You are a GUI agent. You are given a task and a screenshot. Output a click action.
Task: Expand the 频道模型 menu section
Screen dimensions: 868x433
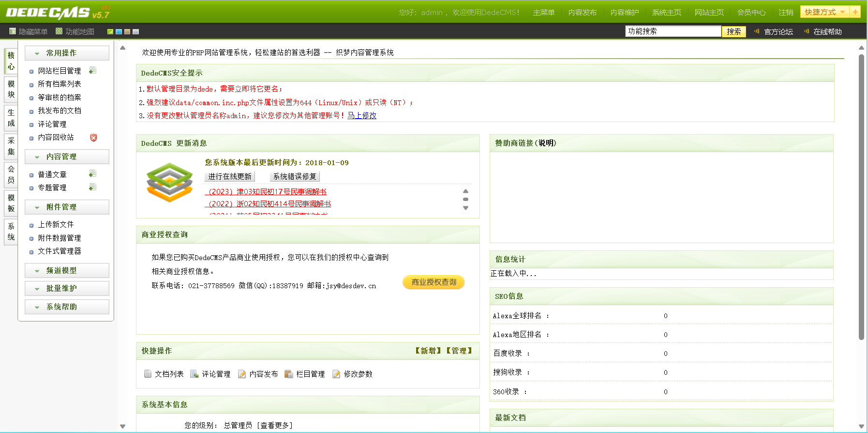coord(67,270)
